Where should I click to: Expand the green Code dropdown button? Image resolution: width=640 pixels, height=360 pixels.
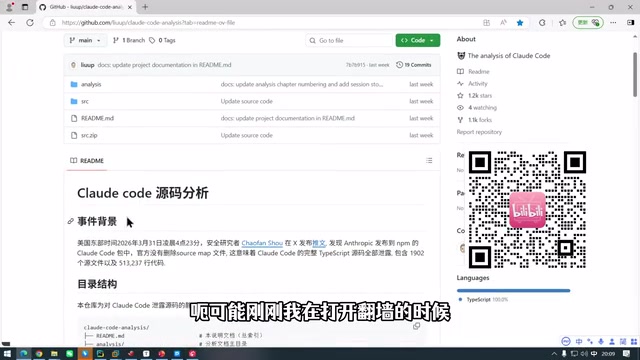pos(418,40)
